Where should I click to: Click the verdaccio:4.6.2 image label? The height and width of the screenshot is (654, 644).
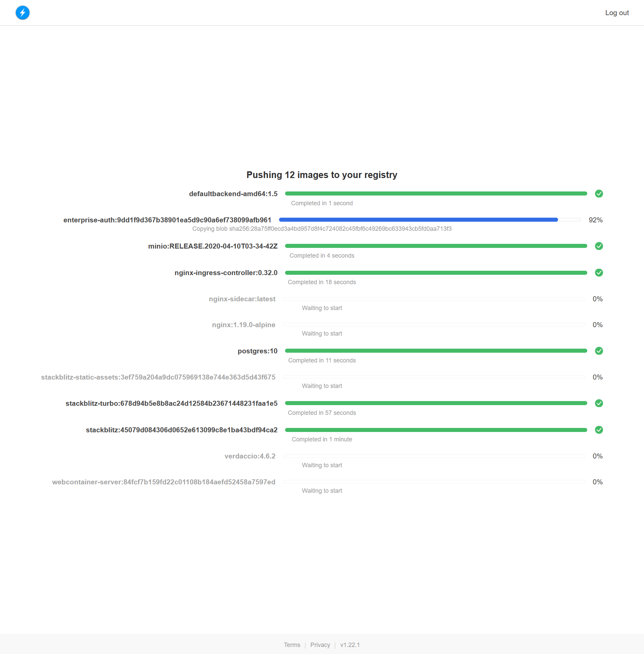click(249, 456)
